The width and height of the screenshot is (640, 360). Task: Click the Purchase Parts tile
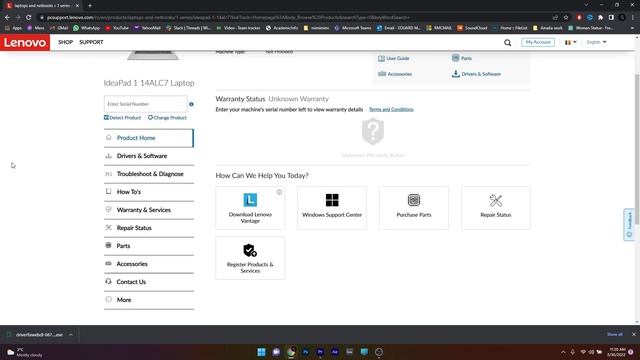(414, 208)
